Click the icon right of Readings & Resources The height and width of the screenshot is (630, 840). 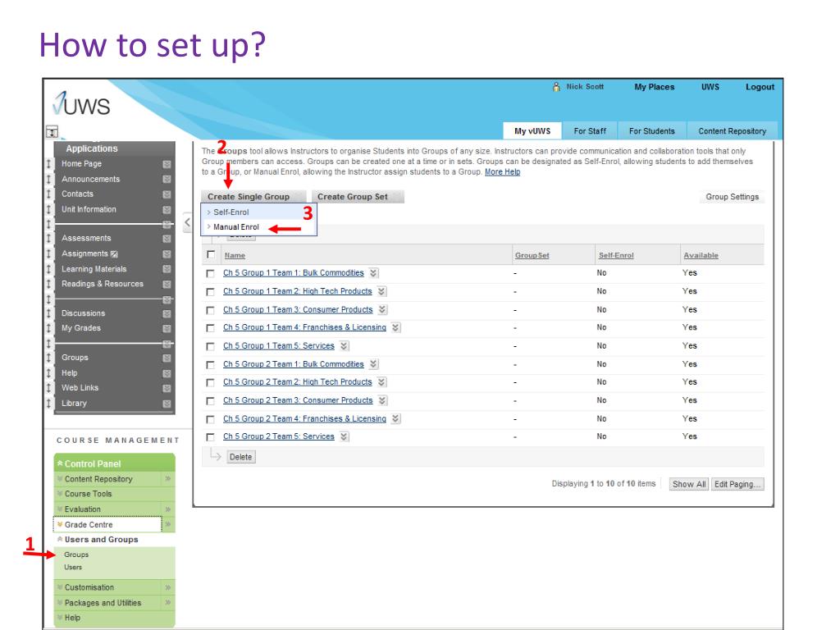click(x=167, y=284)
